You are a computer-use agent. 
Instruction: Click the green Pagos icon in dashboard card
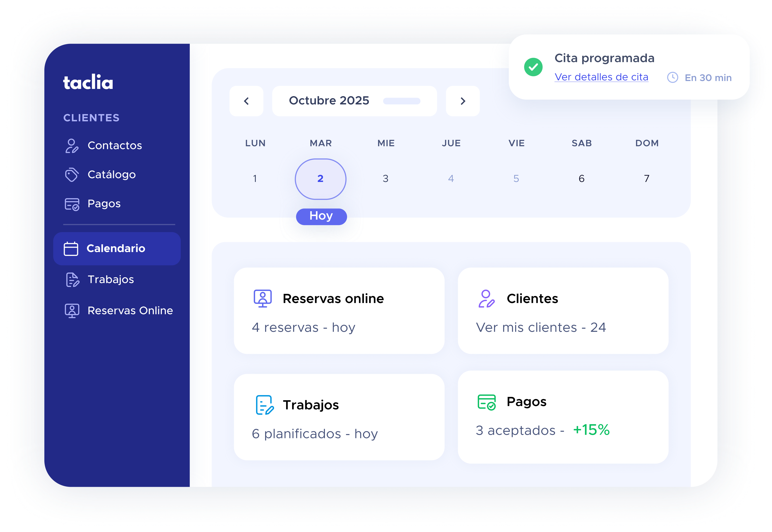486,402
